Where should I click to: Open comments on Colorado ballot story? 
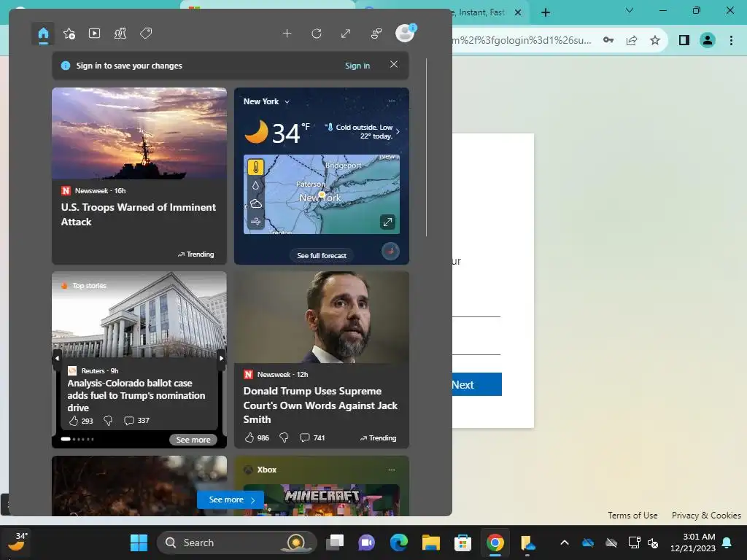(136, 421)
